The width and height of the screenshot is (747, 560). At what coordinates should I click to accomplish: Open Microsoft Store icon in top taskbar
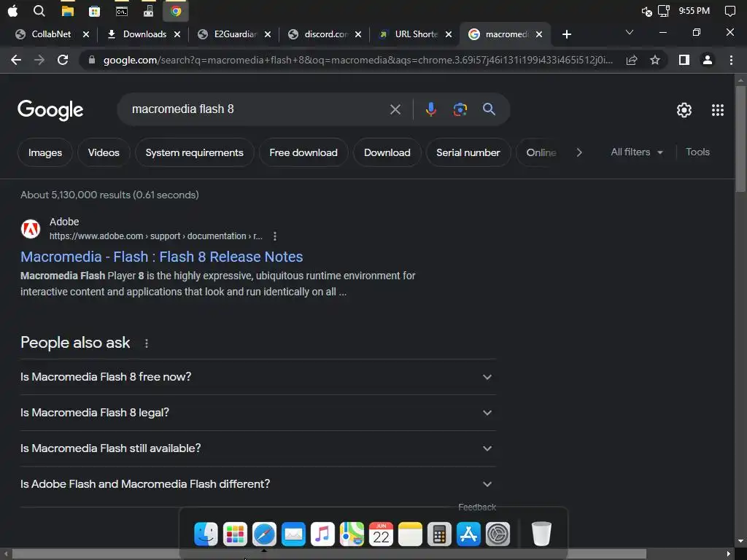click(x=94, y=11)
